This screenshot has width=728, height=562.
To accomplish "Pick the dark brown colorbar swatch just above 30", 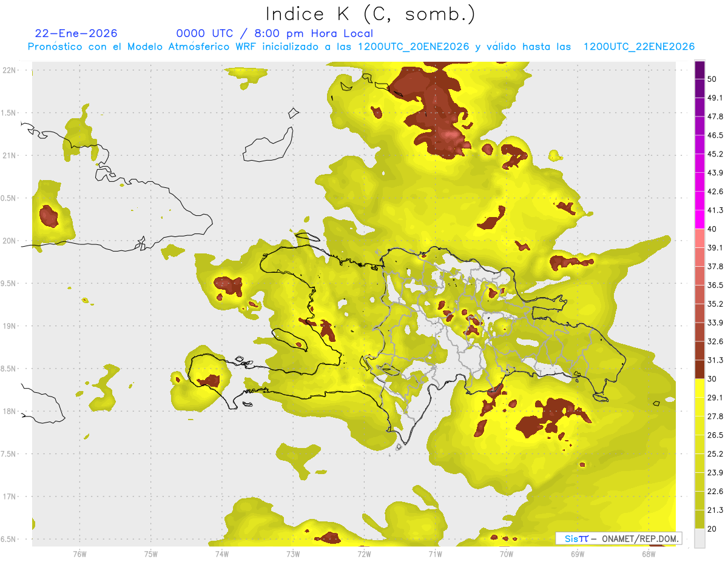I will tap(699, 370).
